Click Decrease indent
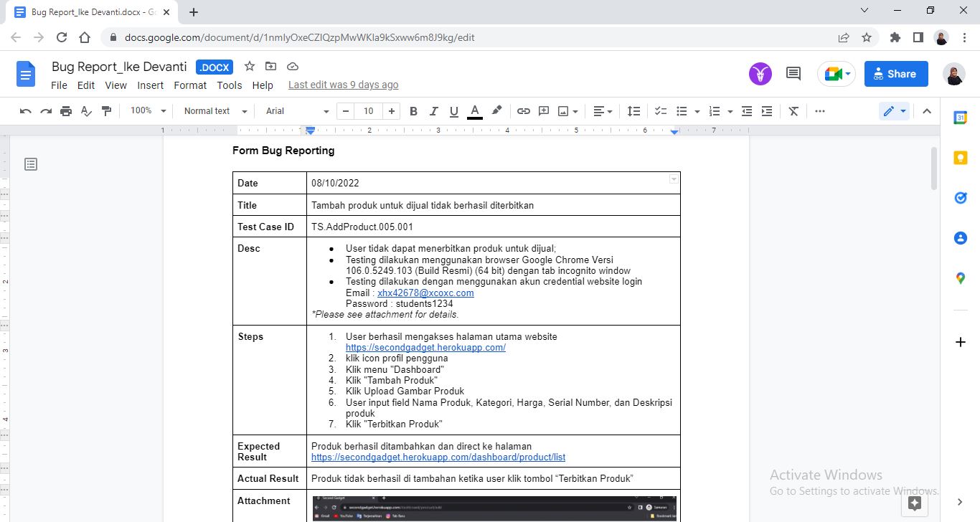This screenshot has width=980, height=522. point(747,111)
